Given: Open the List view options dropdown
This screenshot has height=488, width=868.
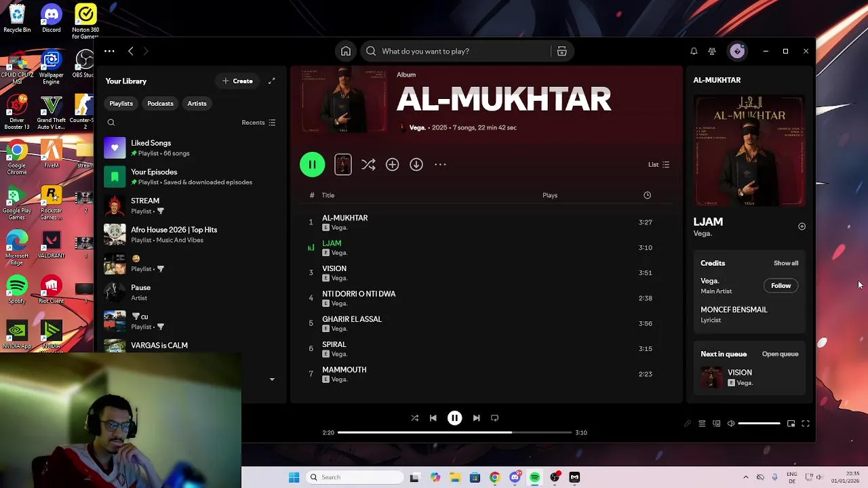Looking at the screenshot, I should 658,164.
